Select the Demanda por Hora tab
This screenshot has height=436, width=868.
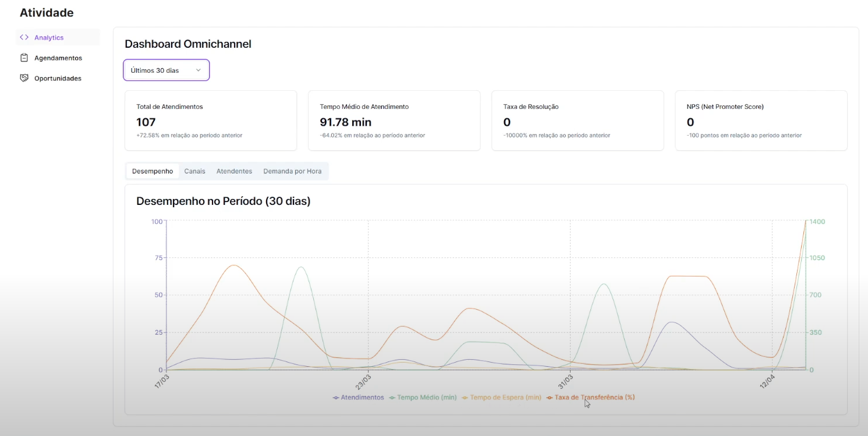(x=292, y=171)
